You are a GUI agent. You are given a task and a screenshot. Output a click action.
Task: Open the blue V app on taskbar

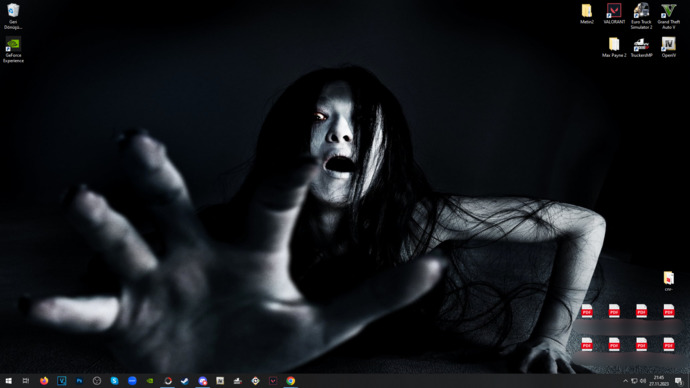click(x=62, y=381)
